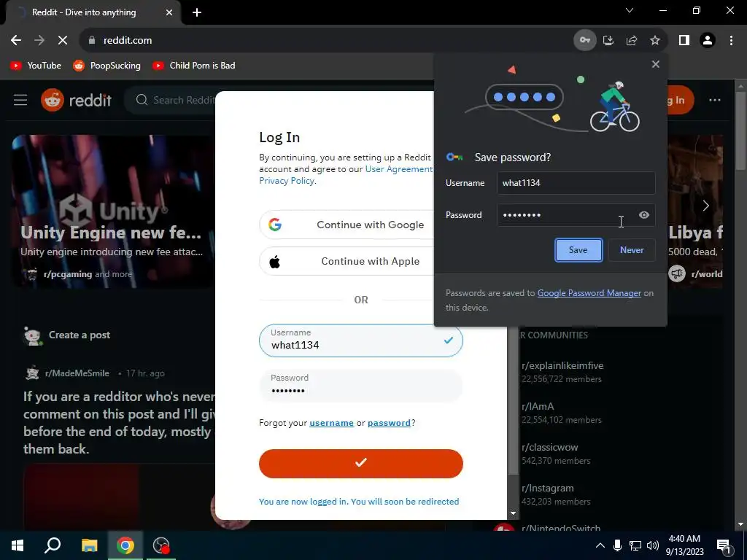Click the Chrome taskbar icon
Image resolution: width=747 pixels, height=560 pixels.
[125, 545]
